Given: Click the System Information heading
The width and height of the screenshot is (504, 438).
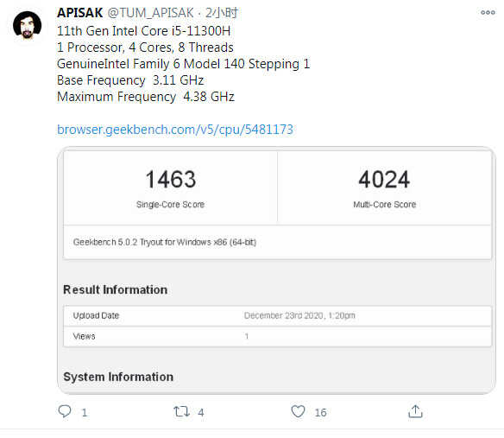Looking at the screenshot, I should click(x=118, y=377).
